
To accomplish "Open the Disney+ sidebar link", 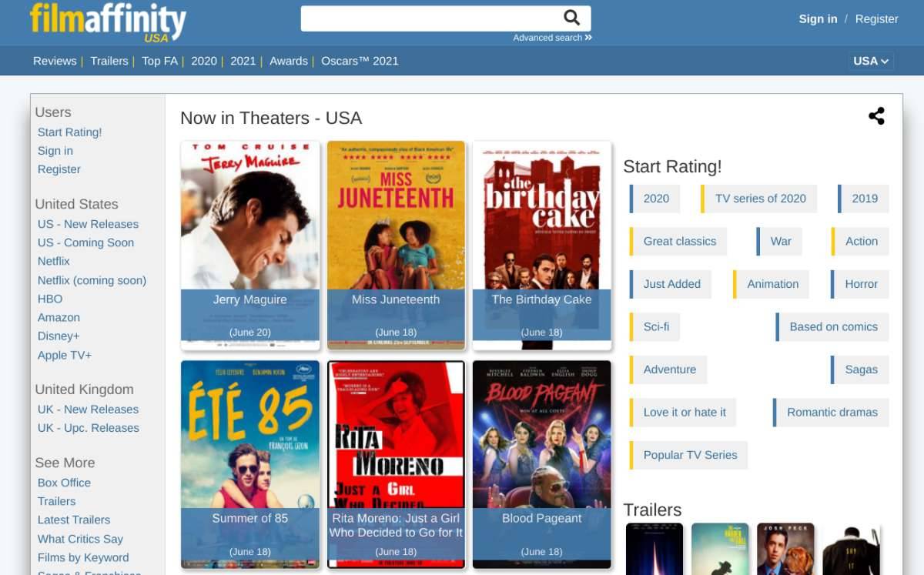I will click(x=59, y=336).
